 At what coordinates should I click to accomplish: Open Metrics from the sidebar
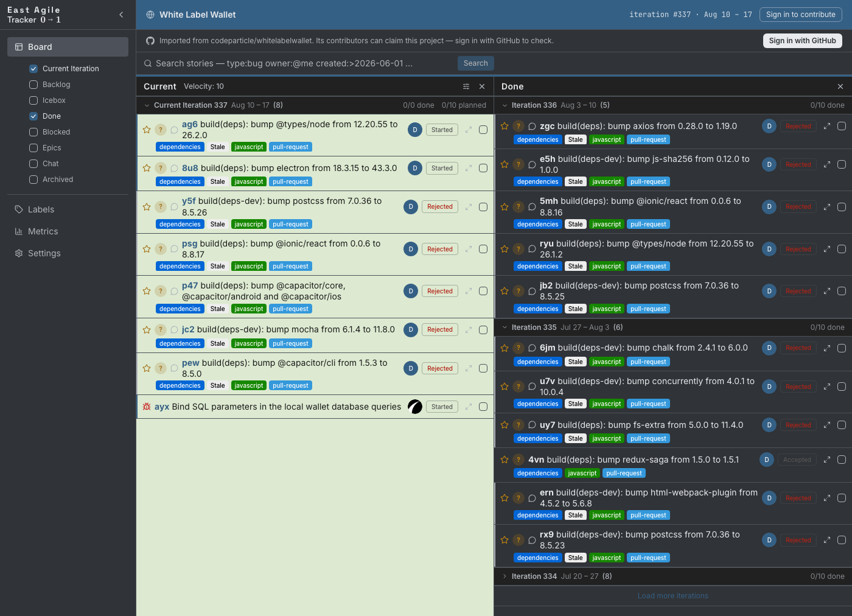point(68,231)
